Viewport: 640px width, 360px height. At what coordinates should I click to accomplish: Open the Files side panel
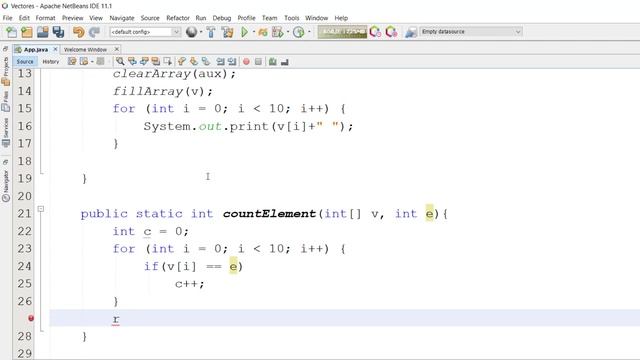click(x=5, y=101)
